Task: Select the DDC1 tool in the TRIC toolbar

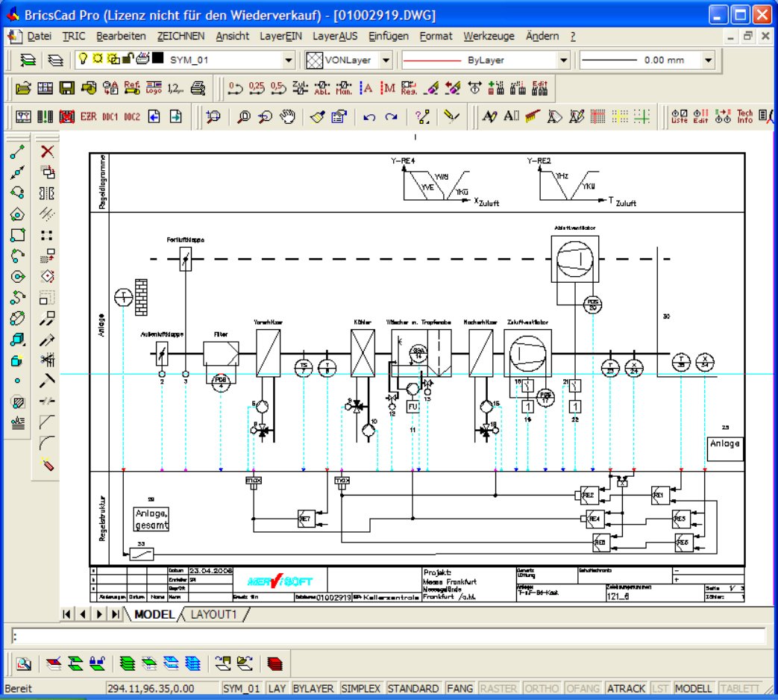Action: [x=110, y=116]
